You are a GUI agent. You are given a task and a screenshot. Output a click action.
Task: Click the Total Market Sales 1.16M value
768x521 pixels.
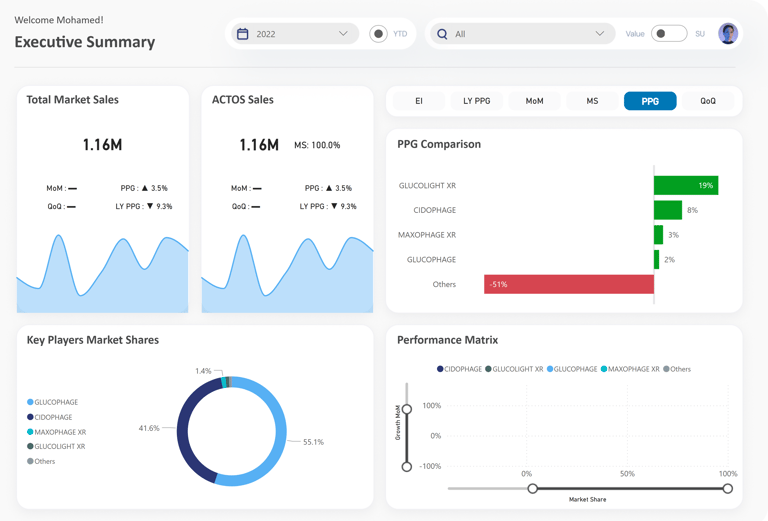pyautogui.click(x=102, y=145)
